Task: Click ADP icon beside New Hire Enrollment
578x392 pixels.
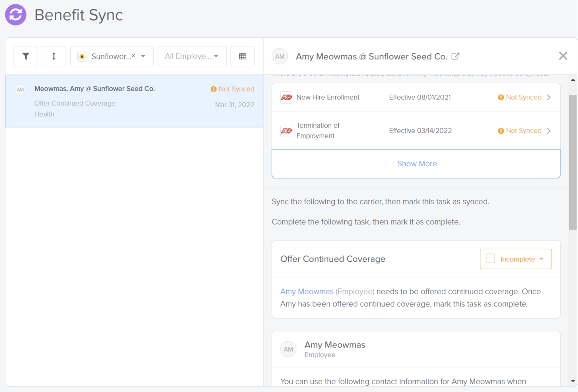Action: (286, 97)
